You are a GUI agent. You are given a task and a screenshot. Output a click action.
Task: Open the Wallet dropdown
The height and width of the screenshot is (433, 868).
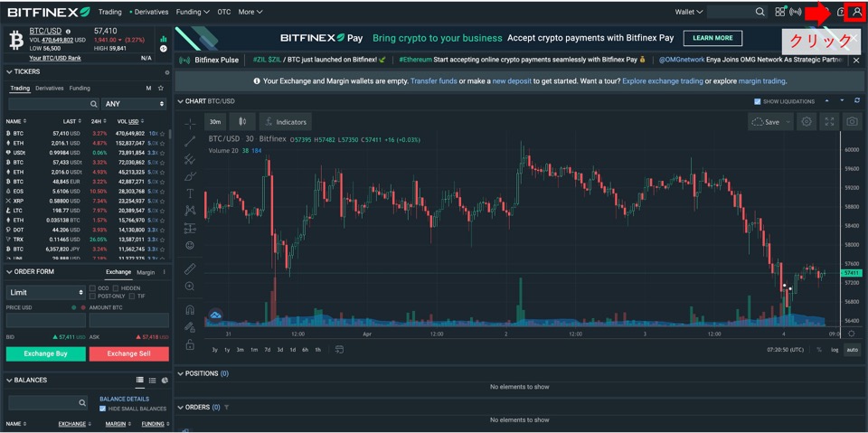point(689,12)
